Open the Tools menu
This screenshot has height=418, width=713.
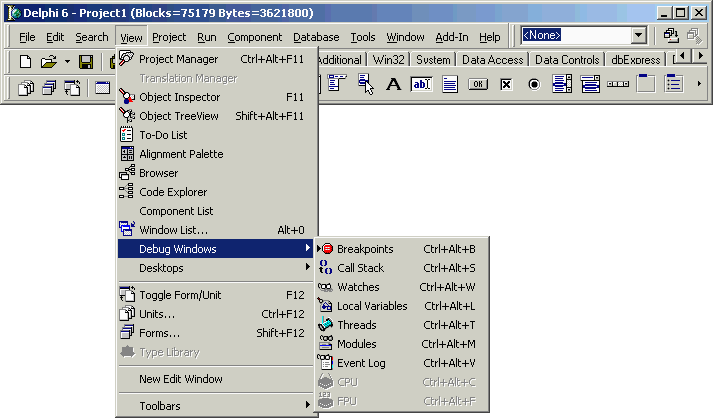tap(363, 37)
